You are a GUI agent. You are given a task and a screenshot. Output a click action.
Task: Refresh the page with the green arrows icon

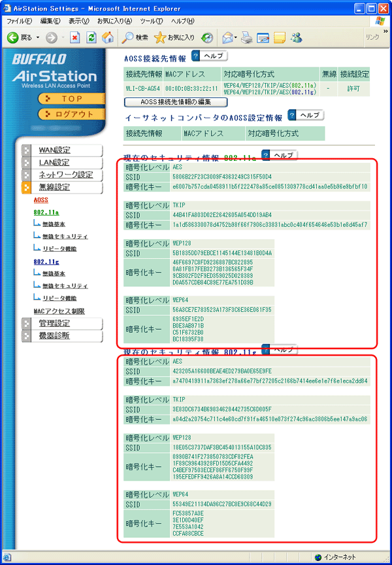point(92,37)
